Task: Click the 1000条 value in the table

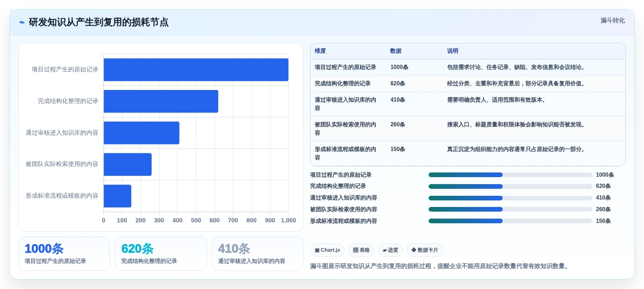Action: [399, 67]
